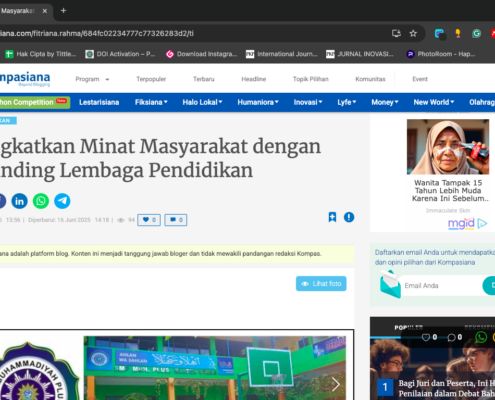Switch to the POPULER tab
Viewport: 495px width, 400px height.
tap(409, 328)
